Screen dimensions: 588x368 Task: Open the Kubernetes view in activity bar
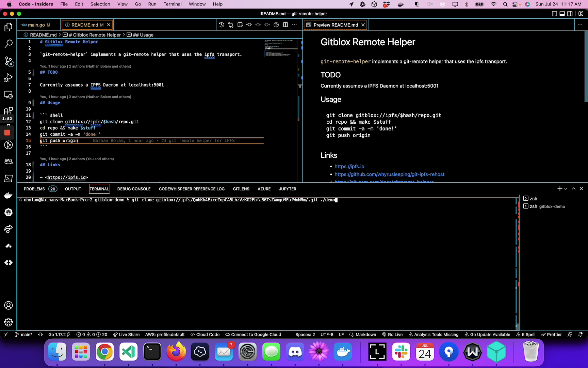[x=9, y=212]
